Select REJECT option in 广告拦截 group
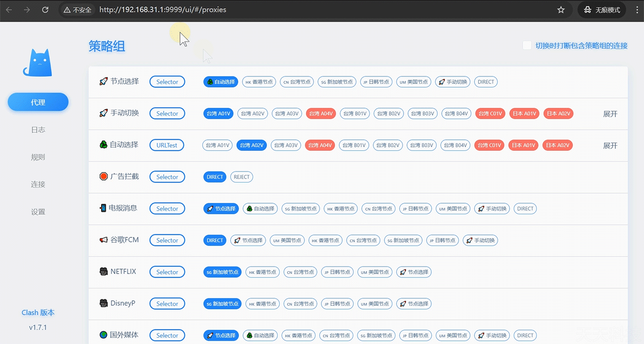The height and width of the screenshot is (344, 644). point(242,177)
